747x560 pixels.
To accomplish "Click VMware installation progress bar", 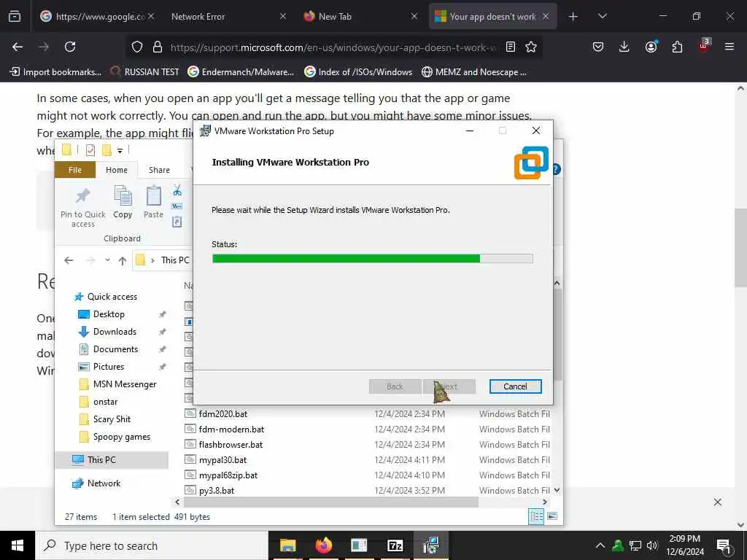I will coord(373,259).
